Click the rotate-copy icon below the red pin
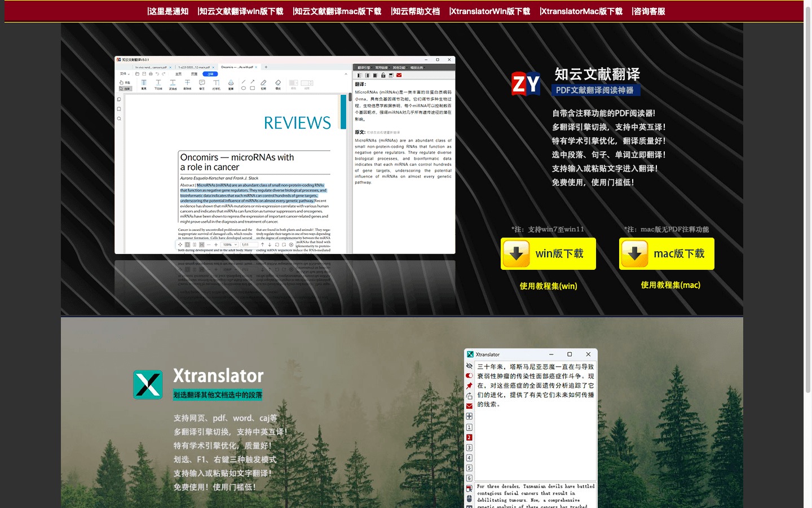812x508 pixels. click(x=469, y=396)
